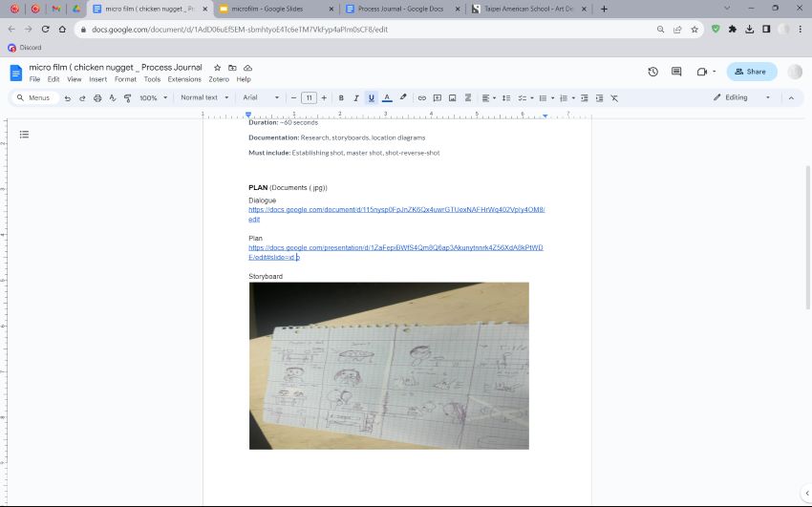
Task: Open version history clock icon
Action: pyautogui.click(x=652, y=72)
